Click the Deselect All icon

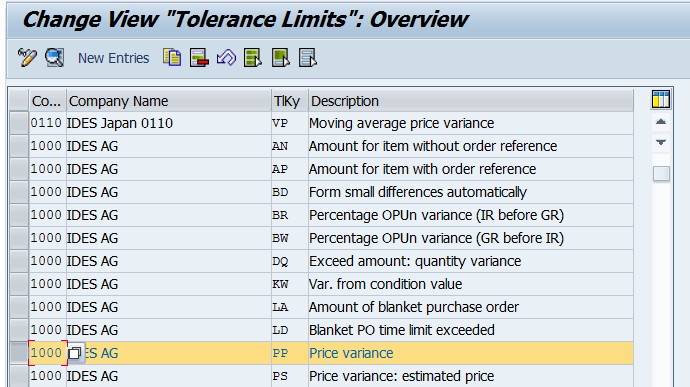tap(308, 58)
